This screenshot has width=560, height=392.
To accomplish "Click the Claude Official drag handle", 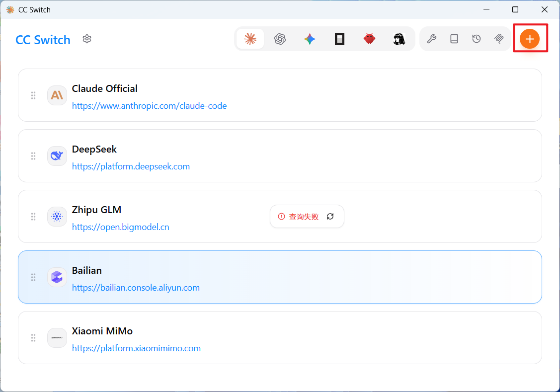I will pyautogui.click(x=33, y=95).
